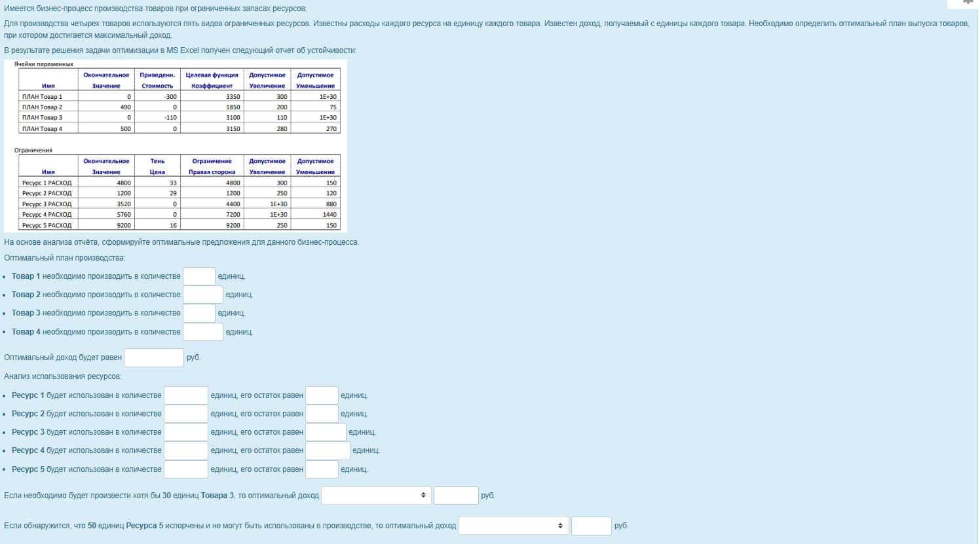
Task: Click the 'Ресурс 2 РАСХОД' row name
Action: click(47, 193)
